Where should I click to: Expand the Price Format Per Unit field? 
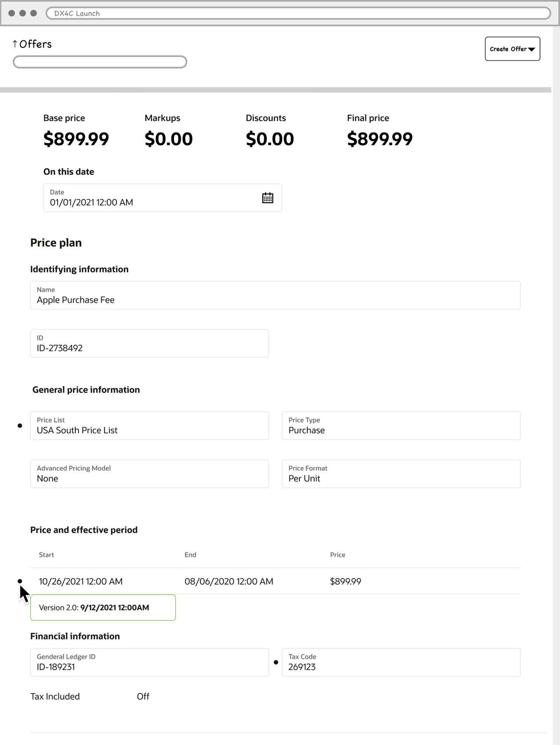coord(401,474)
